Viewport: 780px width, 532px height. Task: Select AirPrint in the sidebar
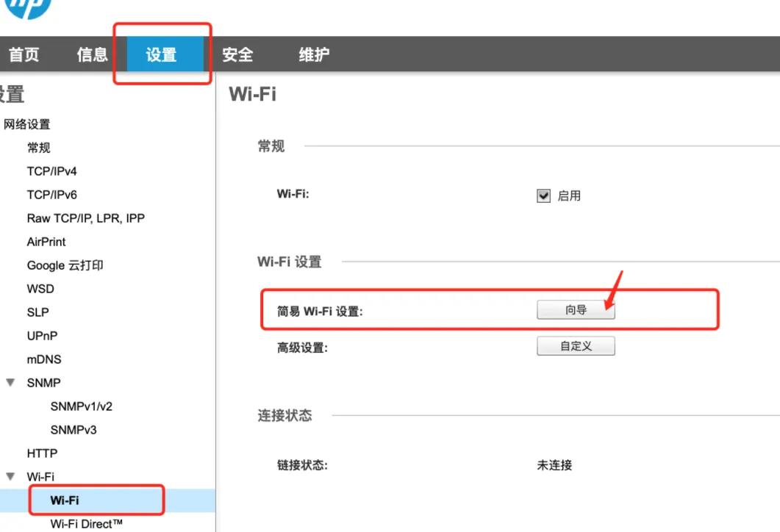46,242
